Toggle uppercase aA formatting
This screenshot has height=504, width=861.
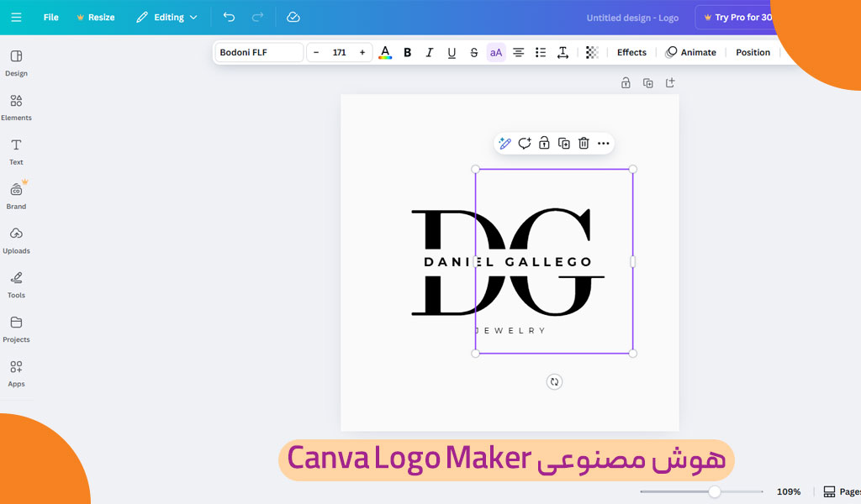coord(496,52)
